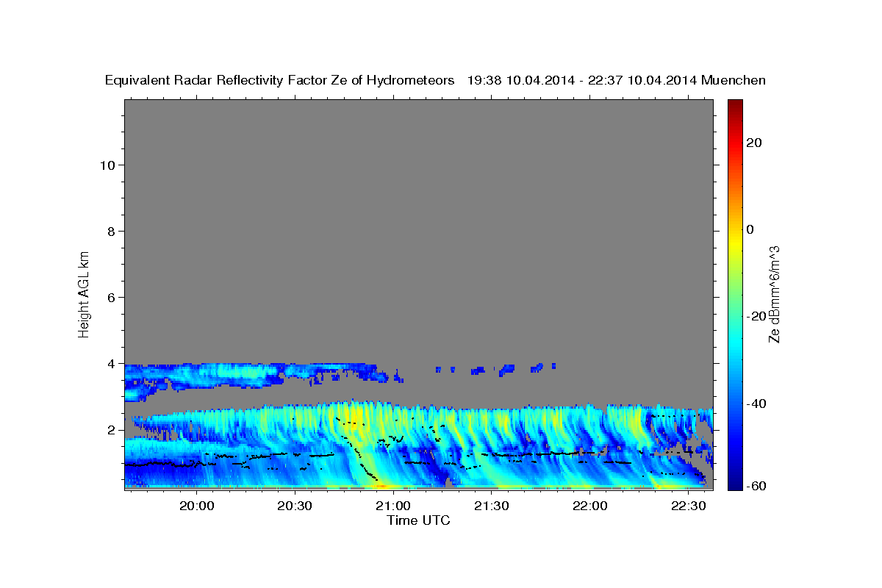882x588 pixels.
Task: Click the 'Time UTC' axis label
Action: [418, 520]
